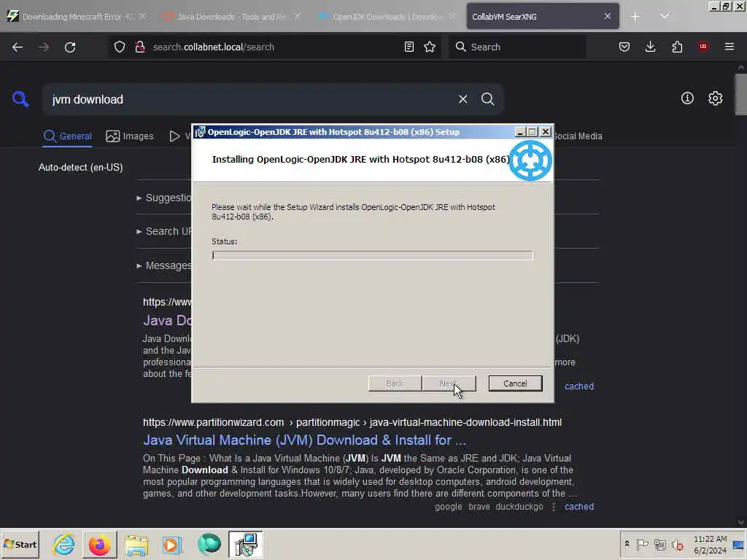
Task: Expand the Suggestions section
Action: [x=164, y=198]
